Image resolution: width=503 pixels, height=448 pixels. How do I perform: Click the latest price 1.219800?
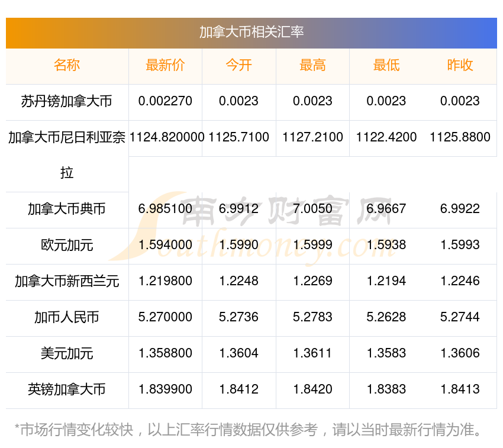(165, 281)
